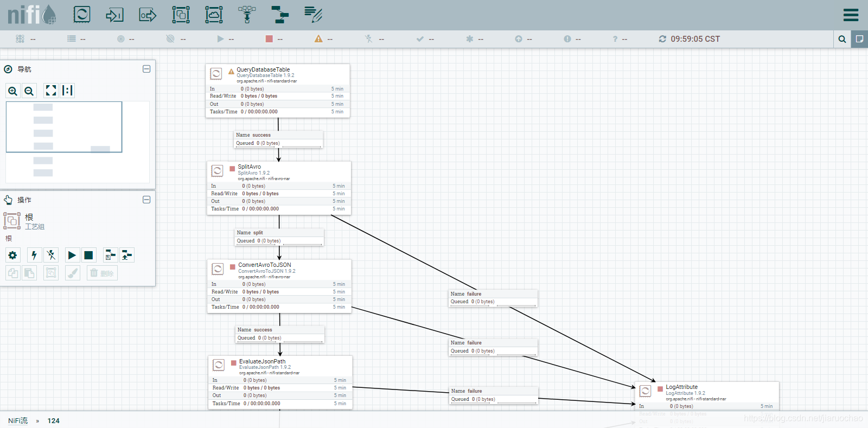
Task: Click the stopped components status icon
Action: (x=269, y=39)
